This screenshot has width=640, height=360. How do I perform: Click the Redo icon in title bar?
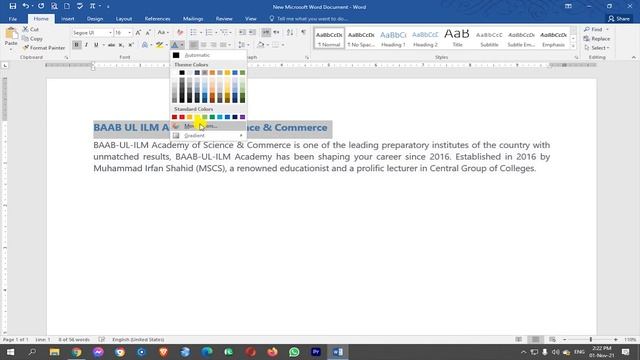[x=41, y=6]
